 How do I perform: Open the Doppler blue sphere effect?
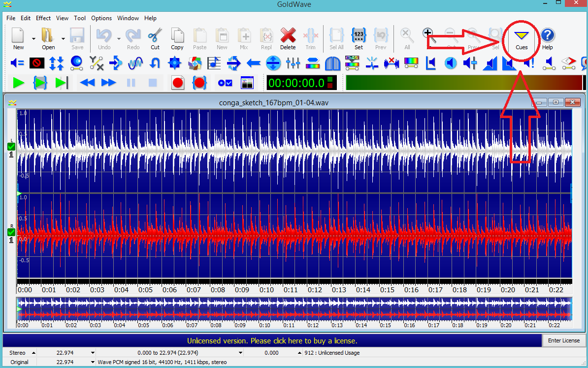click(76, 63)
